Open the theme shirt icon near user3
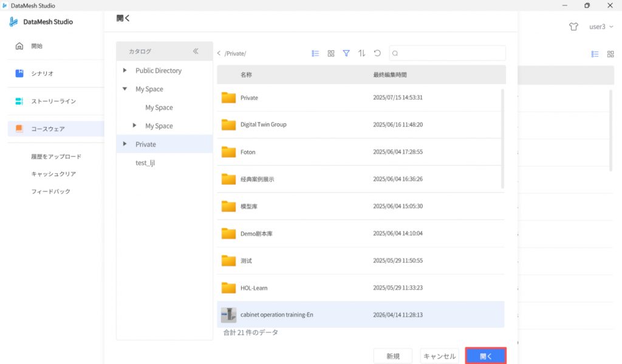 [x=573, y=27]
